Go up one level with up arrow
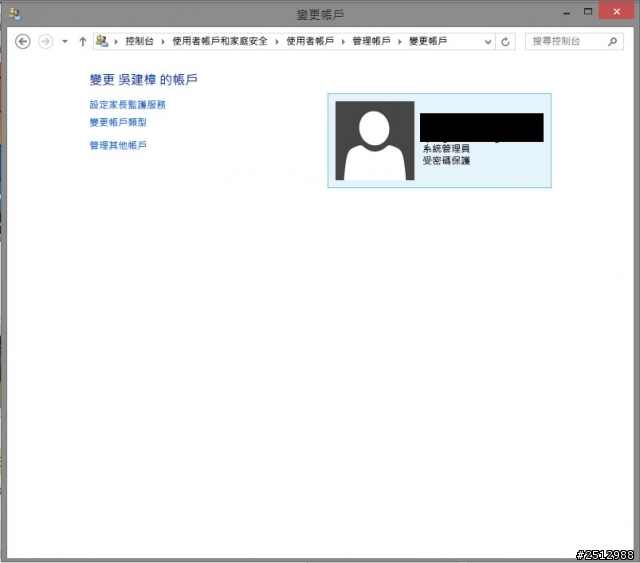 click(82, 41)
